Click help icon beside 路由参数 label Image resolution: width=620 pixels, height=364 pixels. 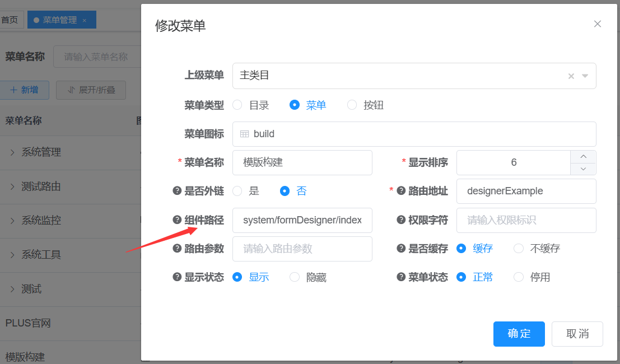(x=177, y=249)
